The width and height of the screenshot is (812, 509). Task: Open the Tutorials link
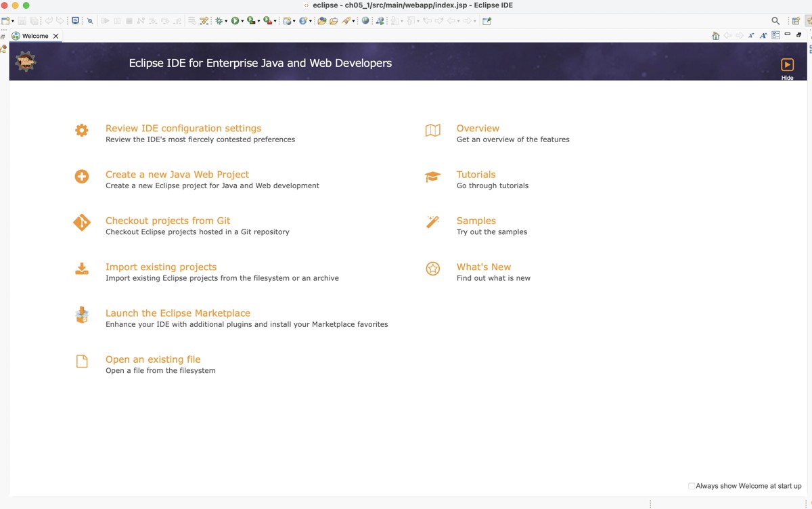click(x=476, y=174)
